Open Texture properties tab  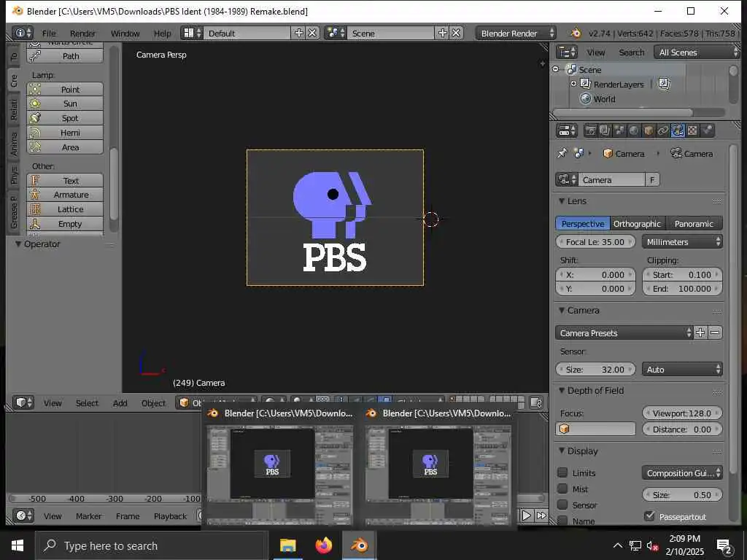click(x=692, y=131)
